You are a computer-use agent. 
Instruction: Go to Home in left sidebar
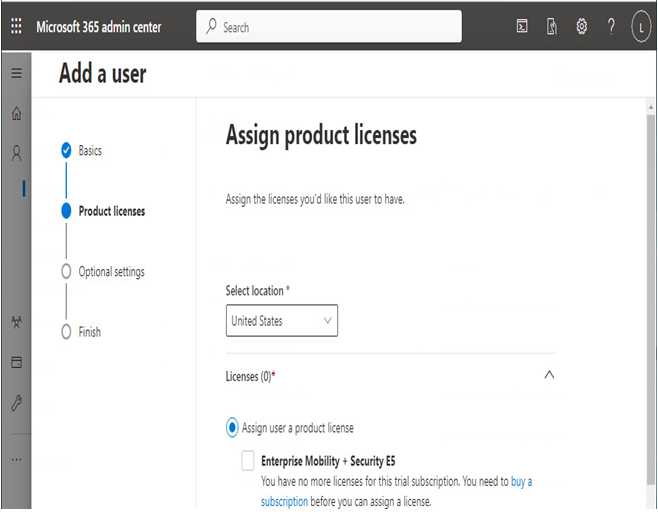[16, 113]
